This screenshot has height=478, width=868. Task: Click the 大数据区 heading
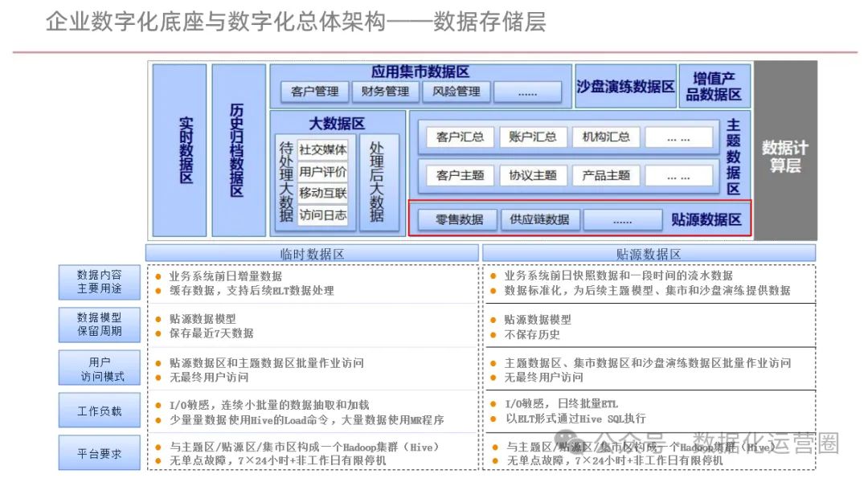[337, 124]
